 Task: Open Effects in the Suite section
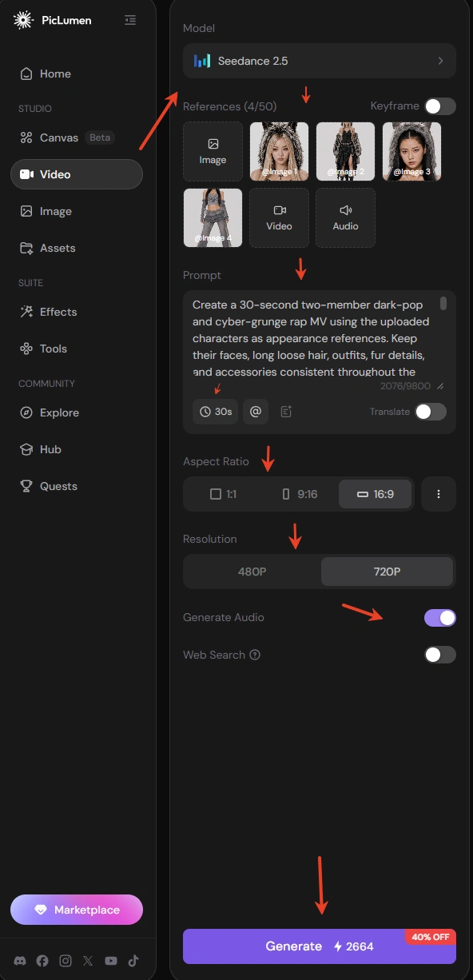click(77, 312)
